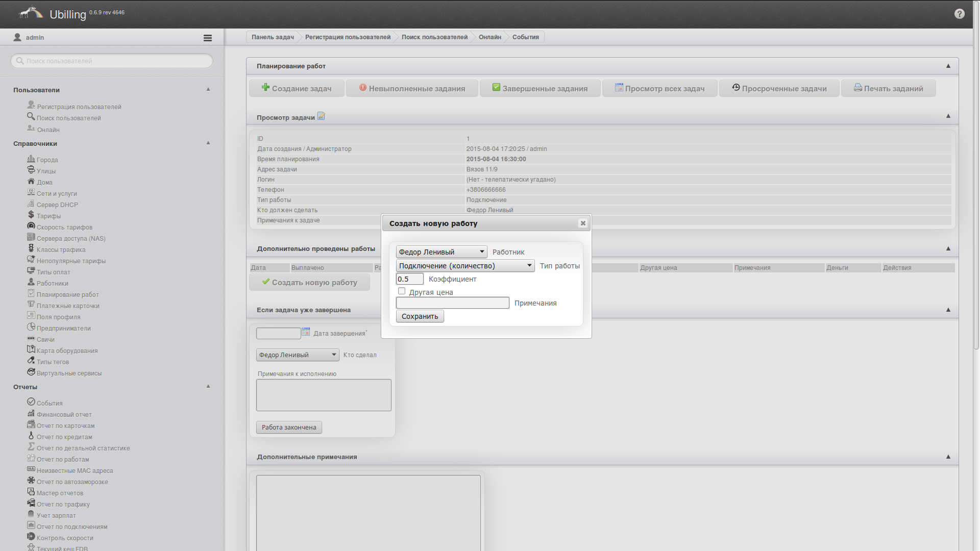This screenshot has width=980, height=551.
Task: Click the Коэффициент input field
Action: (x=409, y=279)
